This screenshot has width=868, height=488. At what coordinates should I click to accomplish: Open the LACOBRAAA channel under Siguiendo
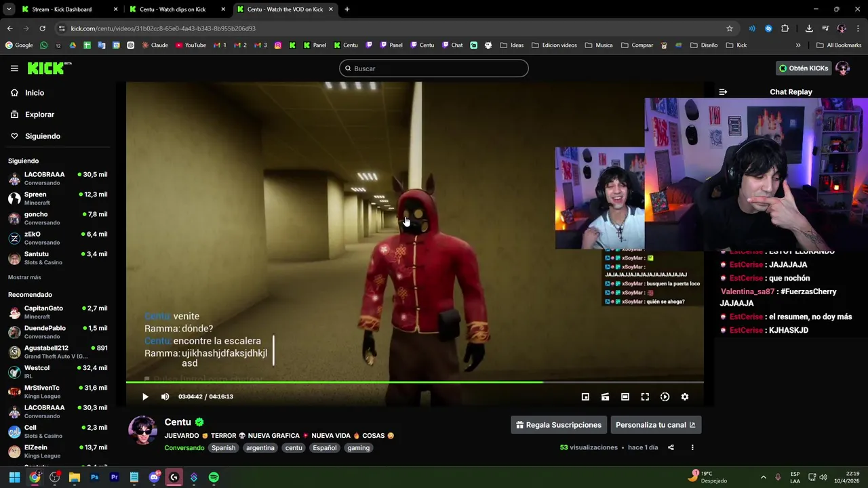58,178
